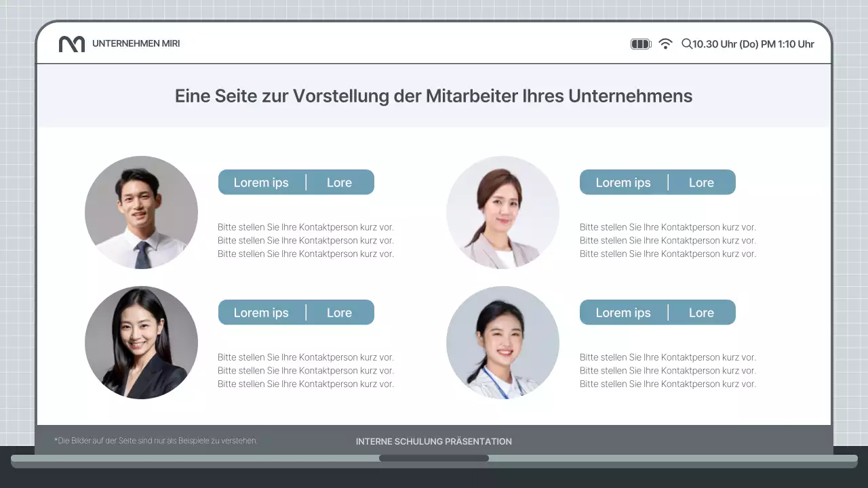Click the top-right "Lorem ips" button
The width and height of the screenshot is (868, 488).
click(623, 182)
